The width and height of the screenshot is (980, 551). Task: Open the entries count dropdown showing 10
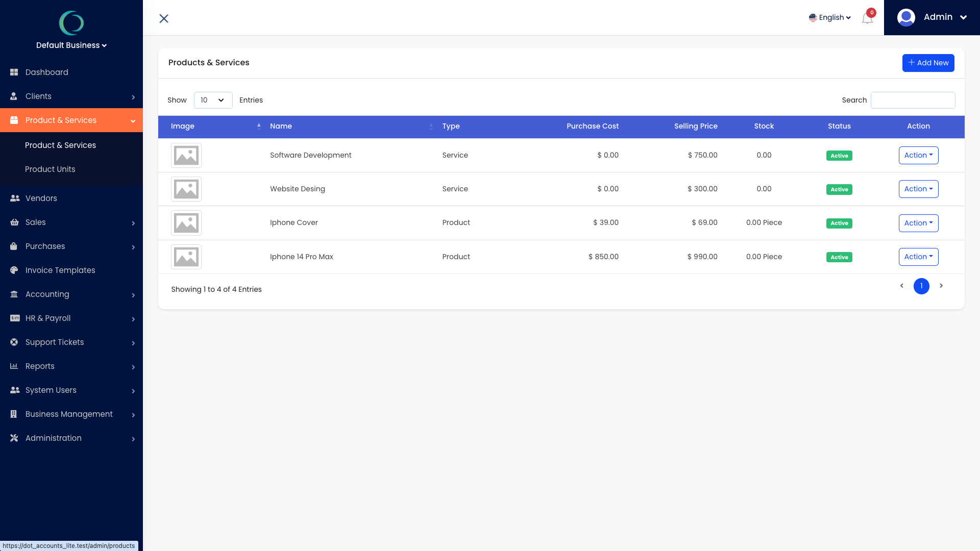click(213, 100)
